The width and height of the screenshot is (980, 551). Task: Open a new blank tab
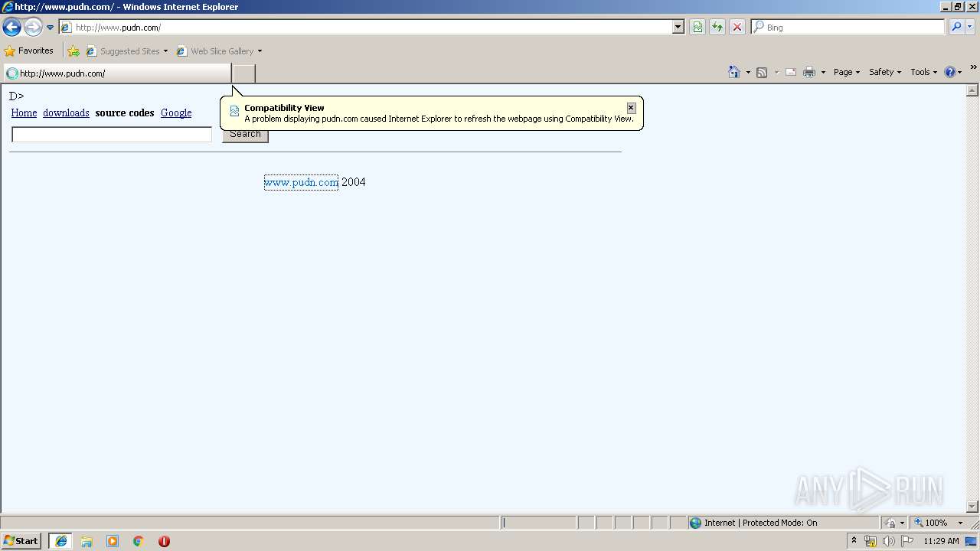pyautogui.click(x=243, y=73)
